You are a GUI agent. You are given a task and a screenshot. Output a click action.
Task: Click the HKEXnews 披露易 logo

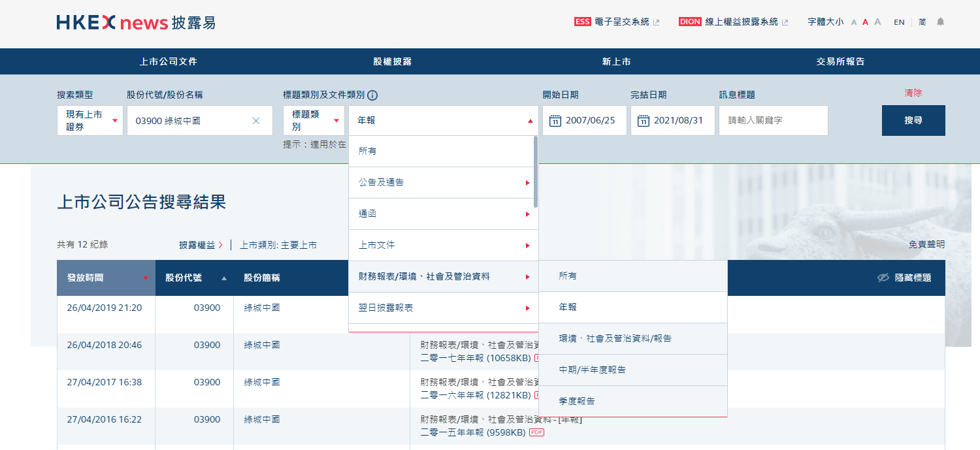[136, 23]
